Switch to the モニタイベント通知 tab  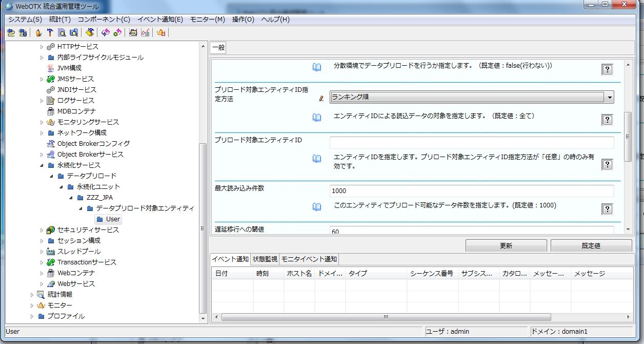pyautogui.click(x=309, y=259)
